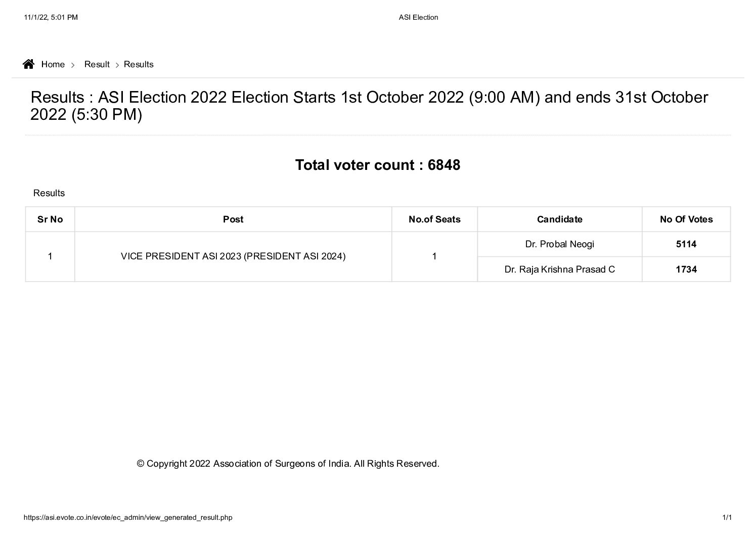Select candidate Dr. Raja Krishna Prasad C
This screenshot has width=756, height=535.
[559, 269]
